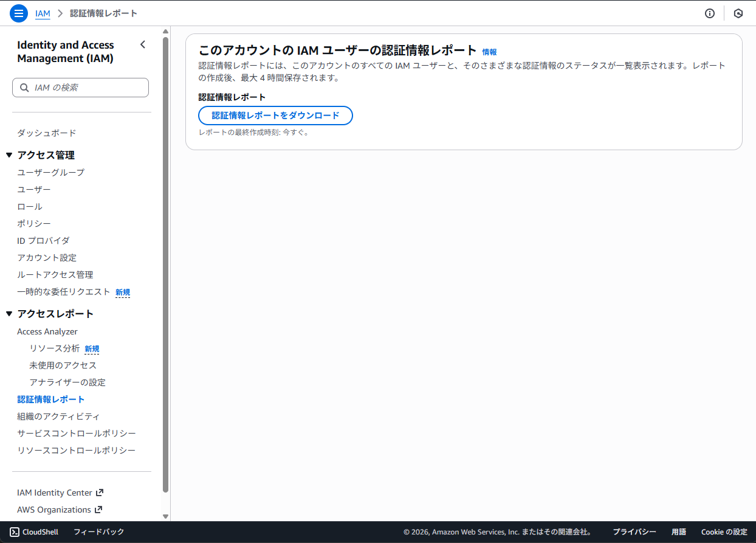Click the CloudShell terminal icon

tap(15, 532)
